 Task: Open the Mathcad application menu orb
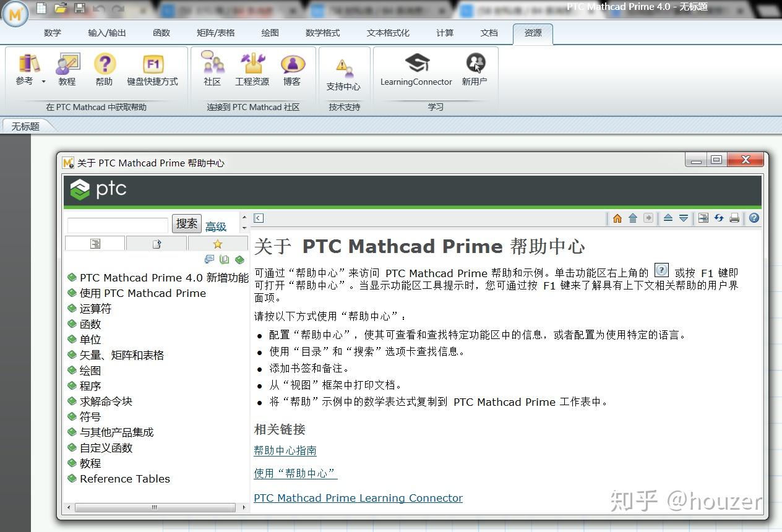coord(15,14)
